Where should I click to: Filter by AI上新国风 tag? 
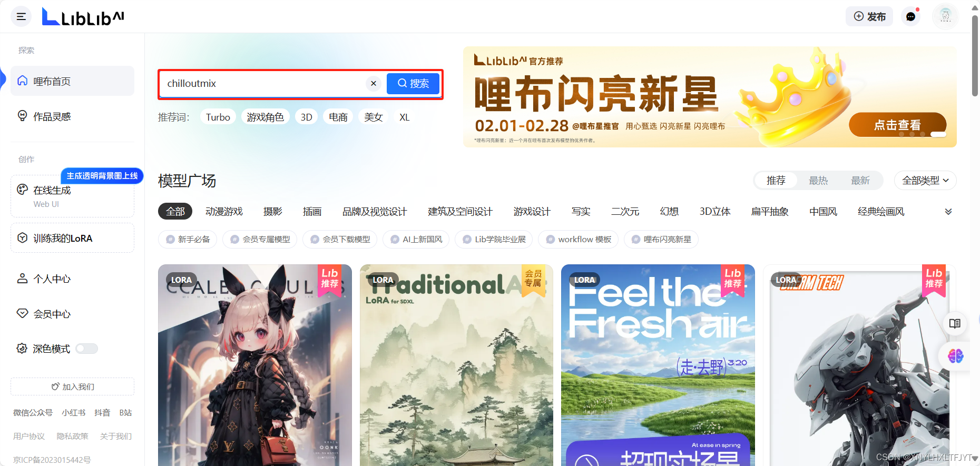(416, 239)
